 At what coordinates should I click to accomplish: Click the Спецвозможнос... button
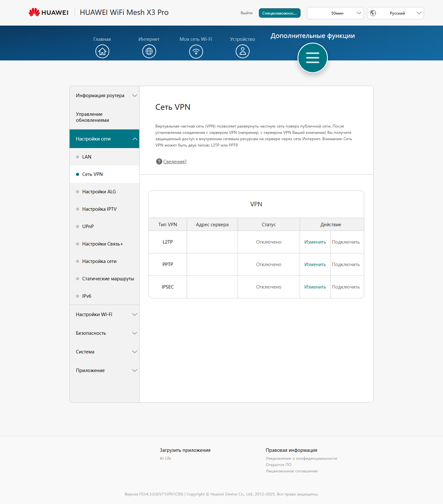[x=280, y=13]
